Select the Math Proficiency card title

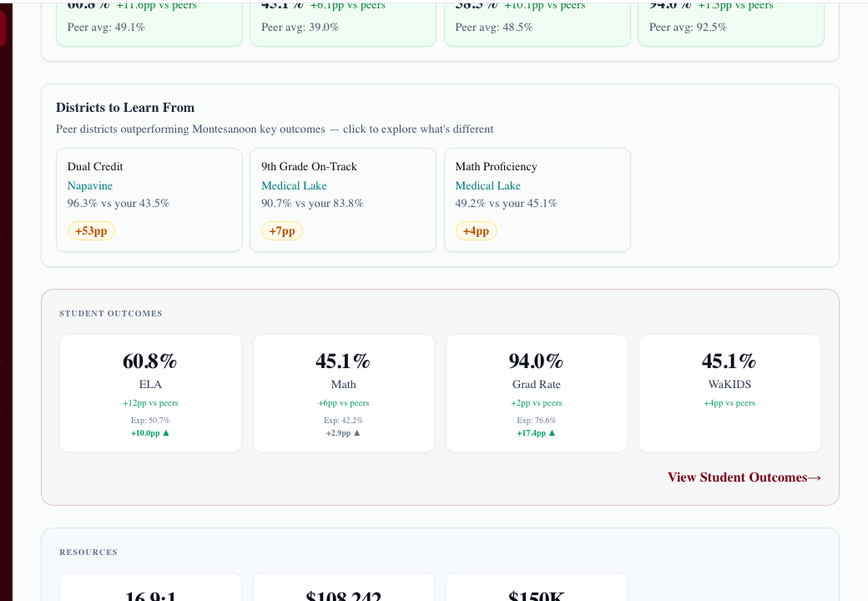pyautogui.click(x=496, y=167)
